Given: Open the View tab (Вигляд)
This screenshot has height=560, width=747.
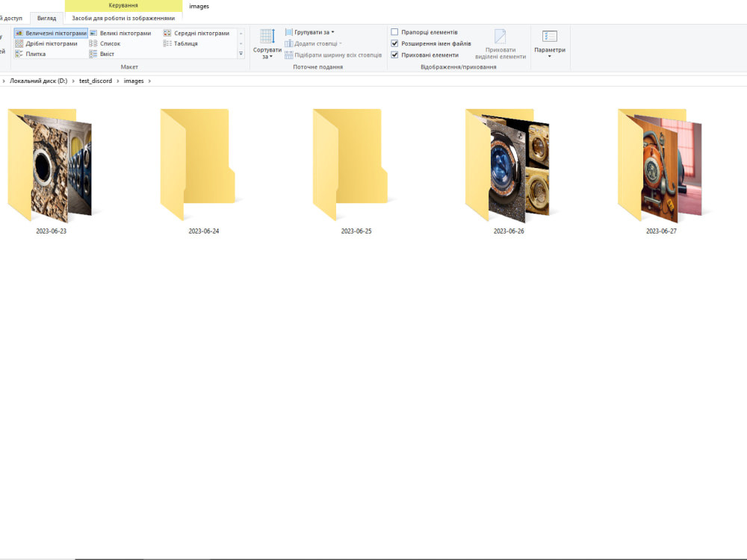Looking at the screenshot, I should click(x=46, y=19).
